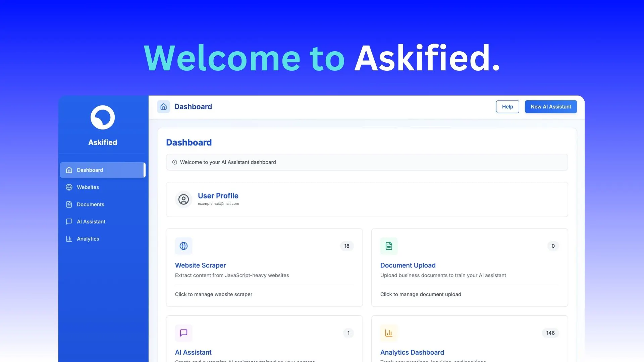
Task: Click the 18 count badge on Website Scraper
Action: (x=347, y=246)
